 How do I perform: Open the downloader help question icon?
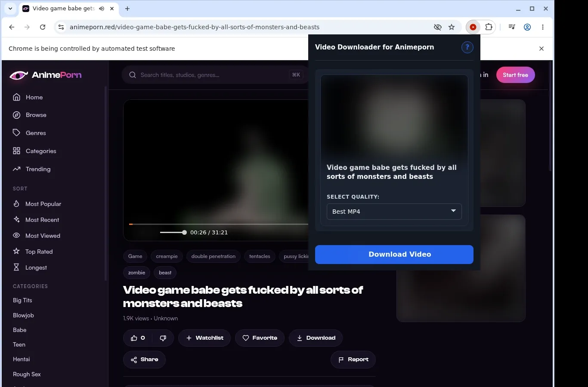(467, 47)
